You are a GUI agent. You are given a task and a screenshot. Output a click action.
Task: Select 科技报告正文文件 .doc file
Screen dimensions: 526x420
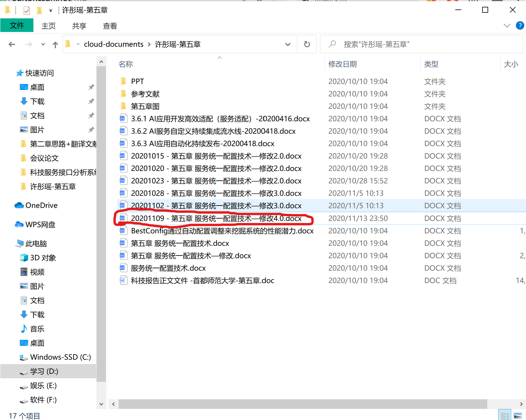point(203,280)
